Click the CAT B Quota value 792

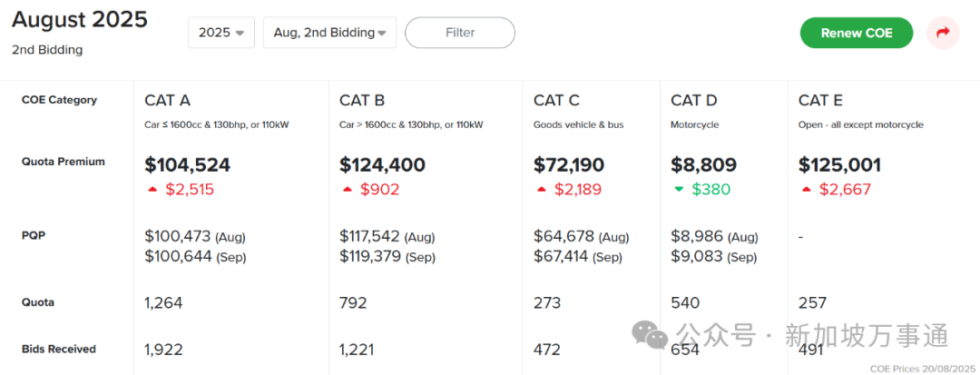click(x=353, y=302)
